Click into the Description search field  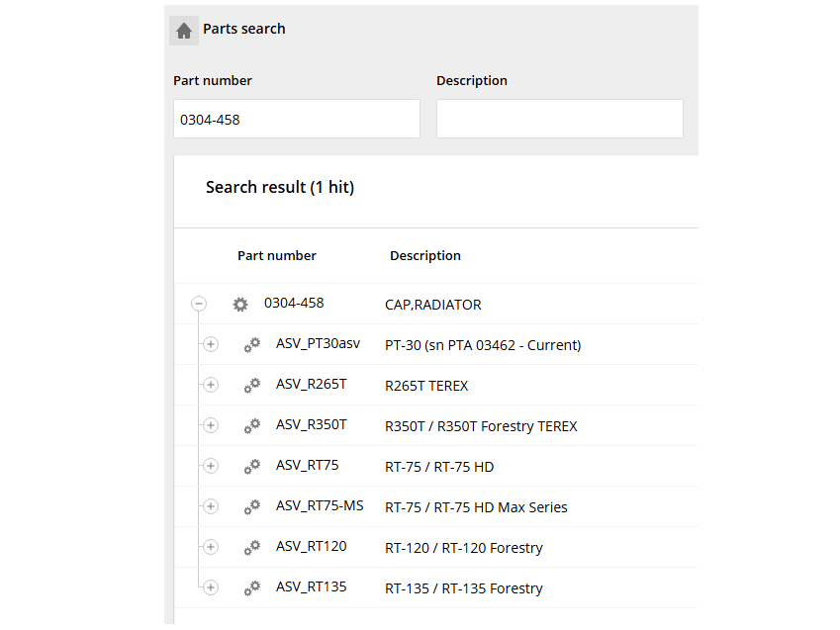(x=559, y=119)
